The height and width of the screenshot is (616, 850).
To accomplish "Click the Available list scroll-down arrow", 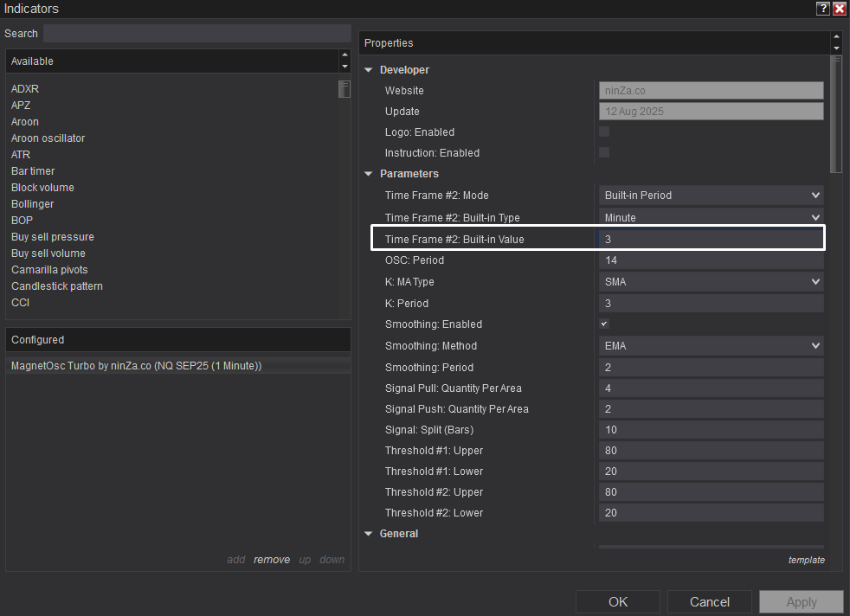I will [x=345, y=67].
